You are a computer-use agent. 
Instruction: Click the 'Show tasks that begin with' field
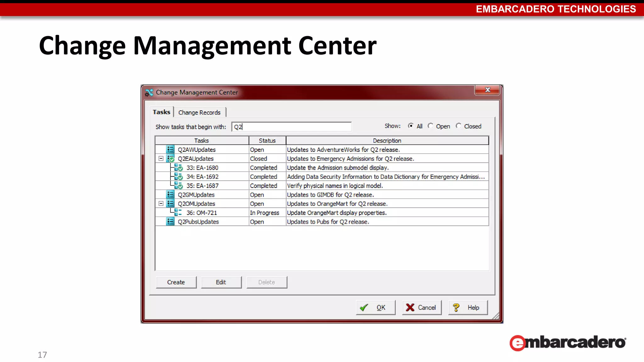tap(291, 127)
